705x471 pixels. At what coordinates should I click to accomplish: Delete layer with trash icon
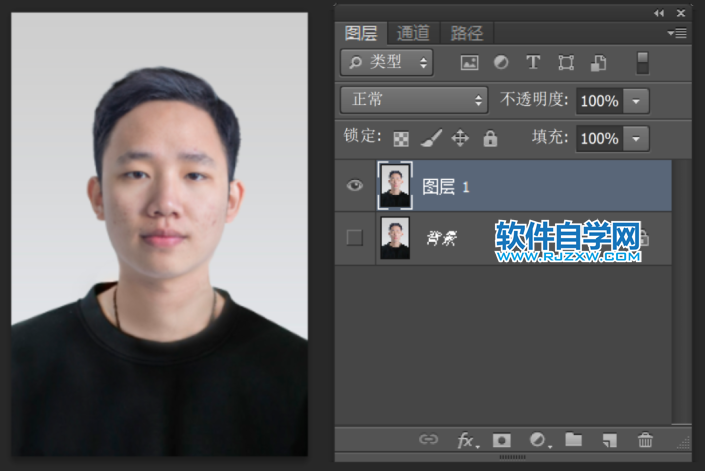coord(645,440)
